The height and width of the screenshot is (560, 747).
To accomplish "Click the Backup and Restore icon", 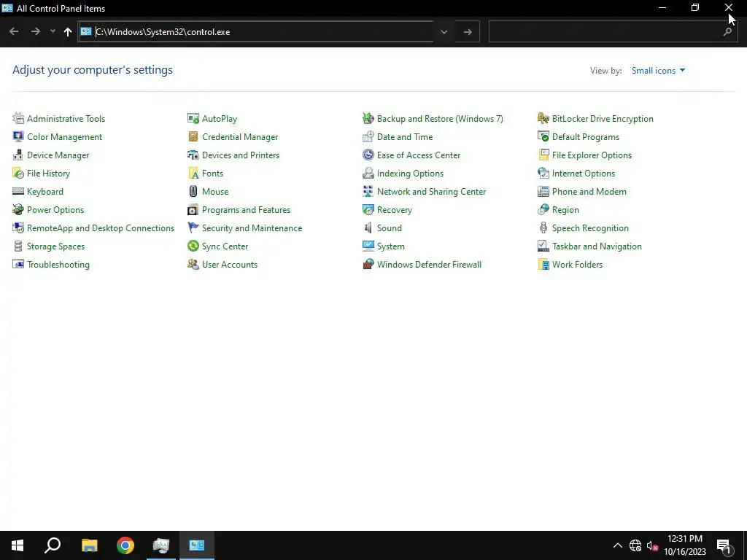I will 368,118.
